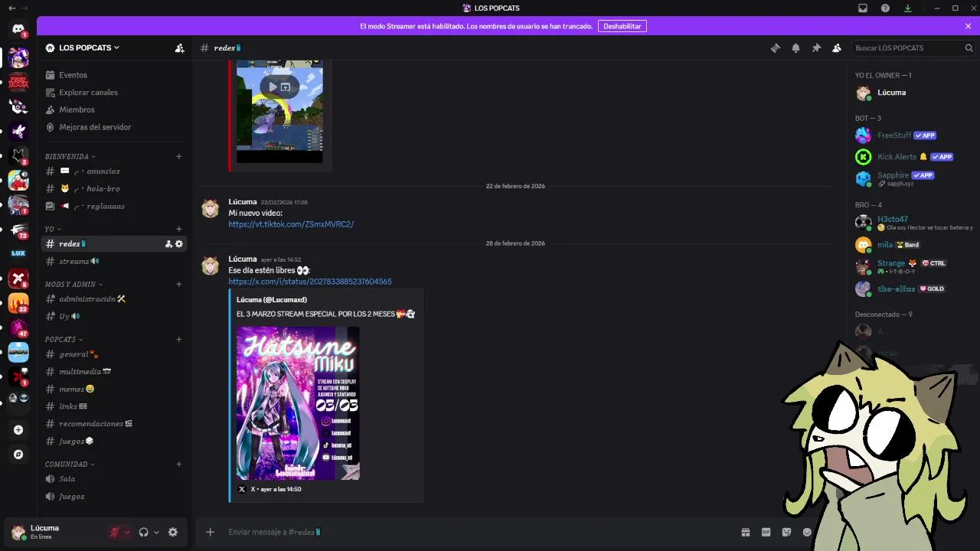Select the reglaaaas channel

[115, 206]
